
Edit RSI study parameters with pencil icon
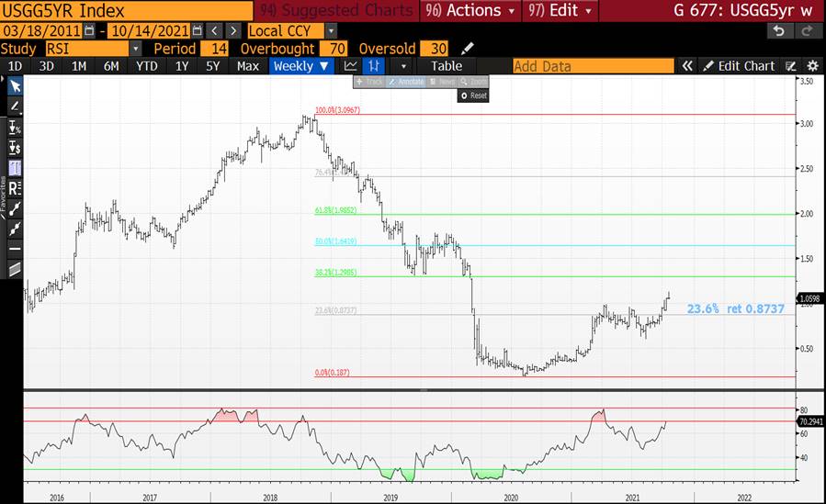click(x=467, y=49)
